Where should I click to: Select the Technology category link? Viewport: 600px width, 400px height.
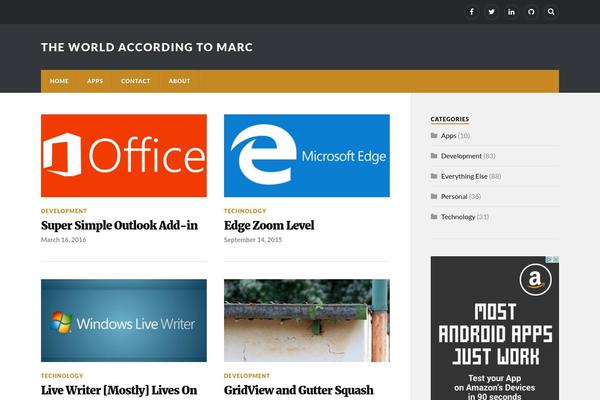point(458,217)
